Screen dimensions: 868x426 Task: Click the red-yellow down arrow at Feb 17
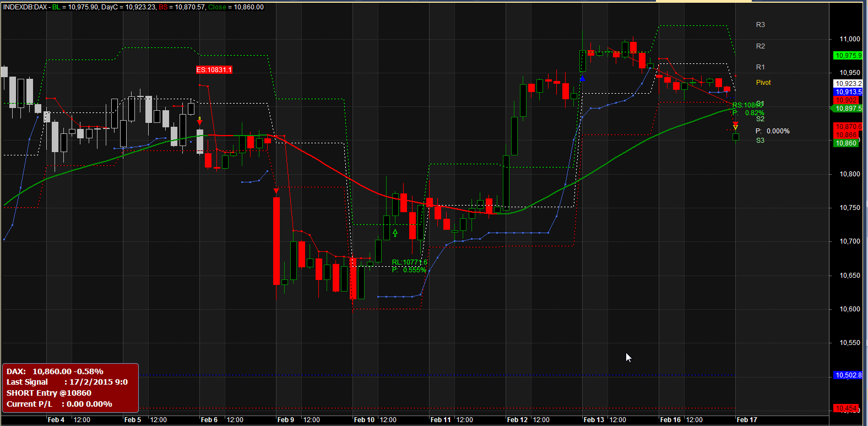pos(736,126)
